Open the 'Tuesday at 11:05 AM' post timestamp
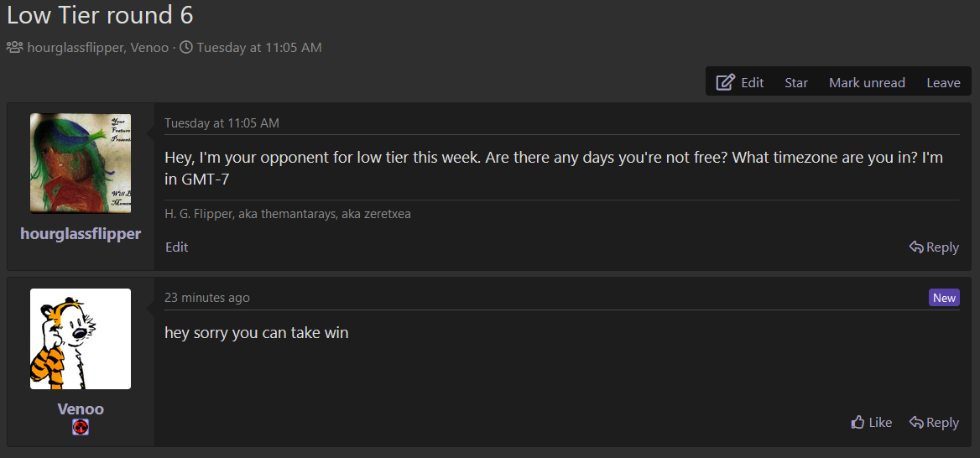 [222, 123]
